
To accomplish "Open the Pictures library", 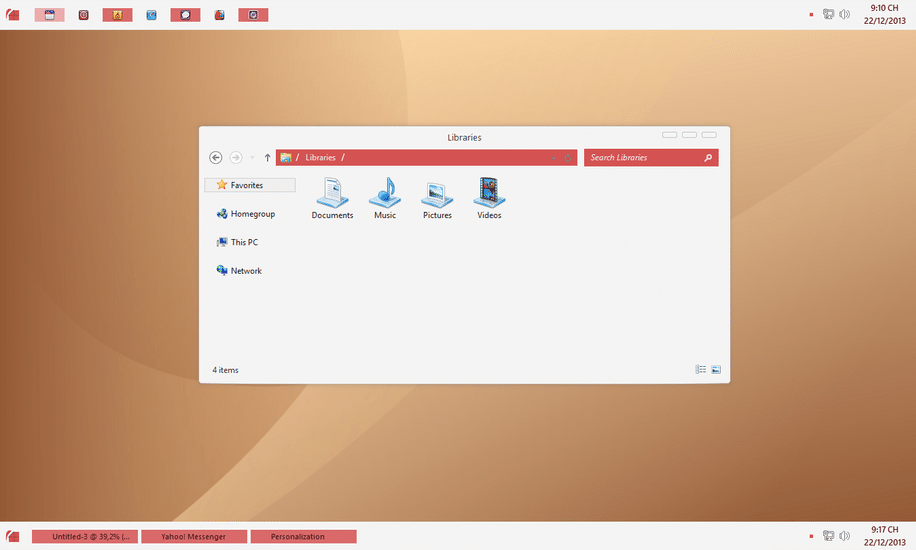I will (437, 197).
